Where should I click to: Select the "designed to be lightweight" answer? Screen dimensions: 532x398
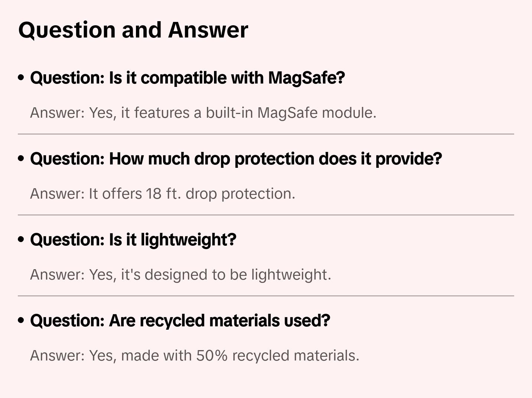pos(181,275)
